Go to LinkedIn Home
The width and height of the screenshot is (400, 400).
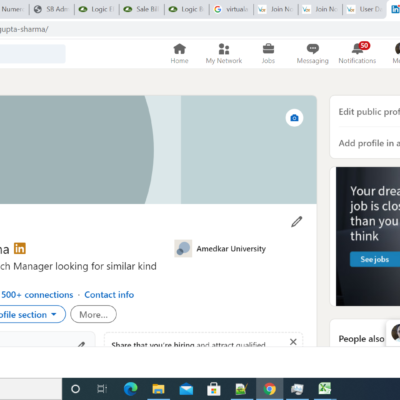click(179, 53)
